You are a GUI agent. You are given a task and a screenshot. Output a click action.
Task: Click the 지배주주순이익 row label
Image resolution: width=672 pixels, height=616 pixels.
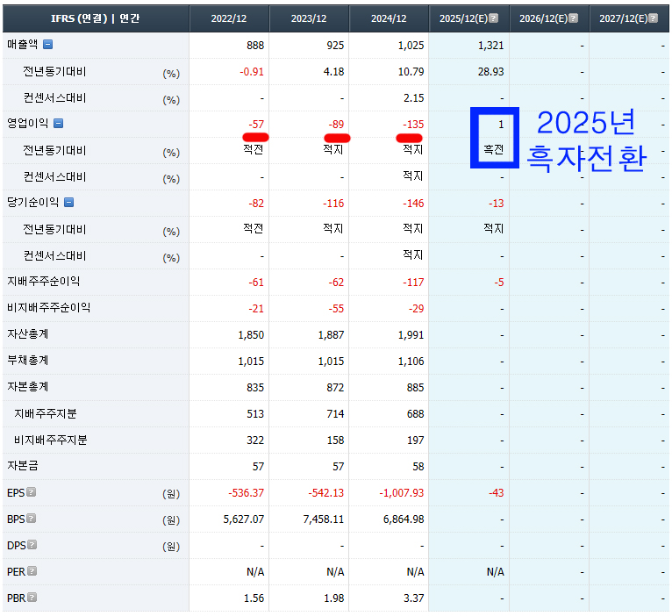(44, 282)
